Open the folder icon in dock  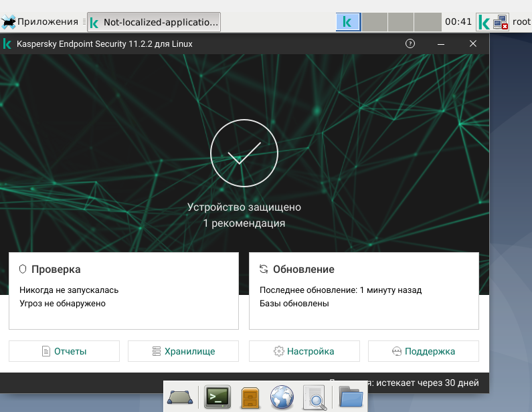click(351, 397)
